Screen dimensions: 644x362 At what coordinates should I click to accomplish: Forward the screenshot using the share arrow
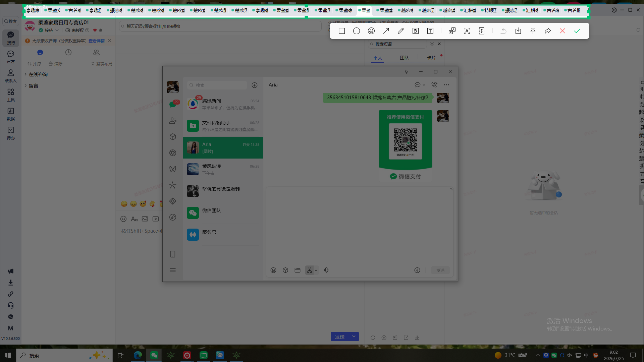pos(548,31)
